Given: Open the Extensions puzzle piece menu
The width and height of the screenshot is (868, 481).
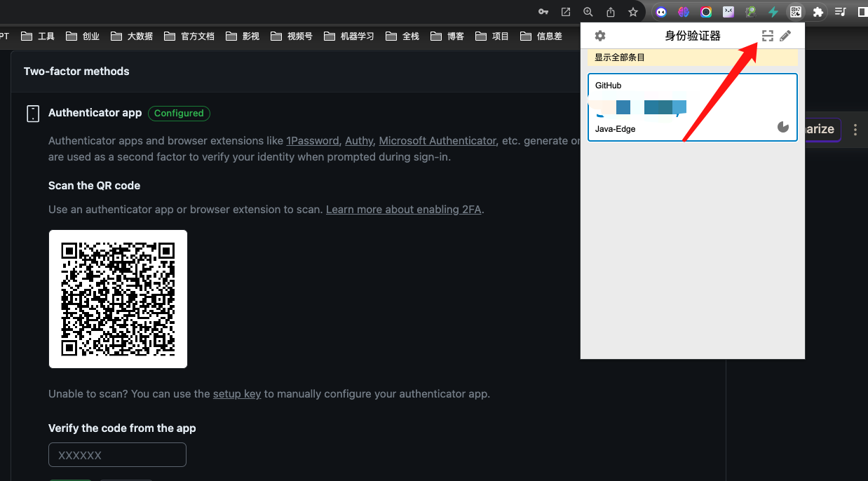Looking at the screenshot, I should pyautogui.click(x=818, y=12).
